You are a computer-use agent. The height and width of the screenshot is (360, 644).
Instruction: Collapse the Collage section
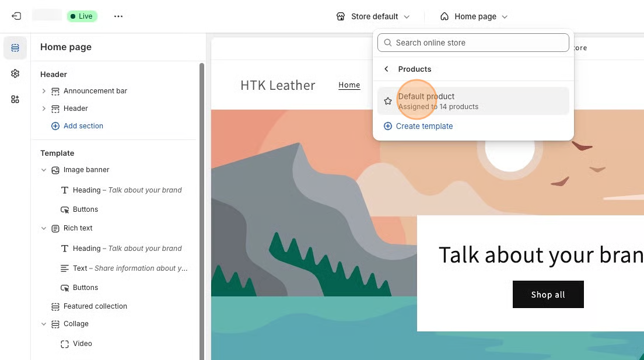coord(44,324)
